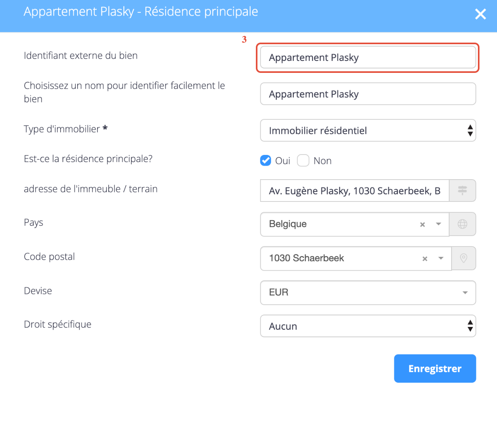
Task: Click the property name field under the identifier
Action: [368, 94]
